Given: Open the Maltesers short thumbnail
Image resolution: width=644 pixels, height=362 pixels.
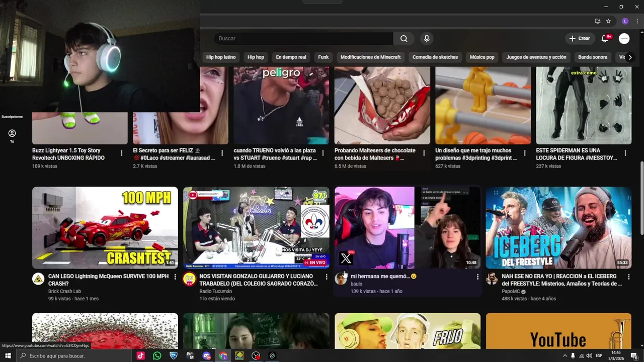Looking at the screenshot, I should pyautogui.click(x=382, y=106).
